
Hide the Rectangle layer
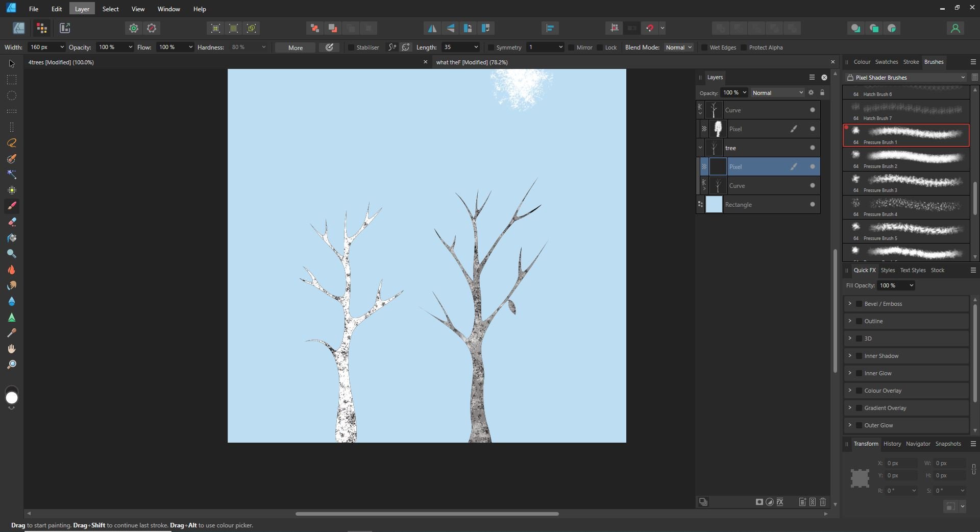[813, 205]
